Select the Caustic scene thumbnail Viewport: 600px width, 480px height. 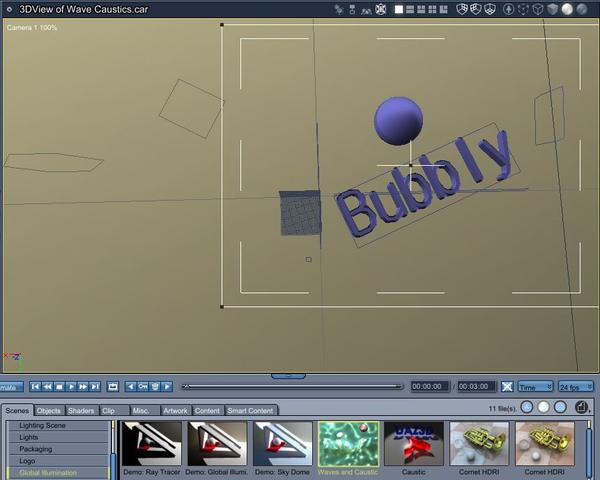414,444
